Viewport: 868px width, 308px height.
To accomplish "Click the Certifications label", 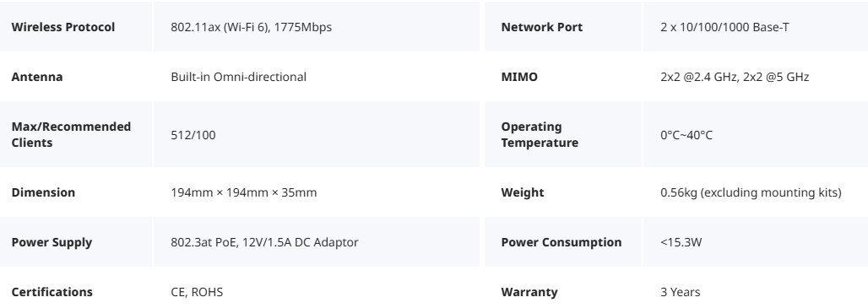I will click(52, 292).
